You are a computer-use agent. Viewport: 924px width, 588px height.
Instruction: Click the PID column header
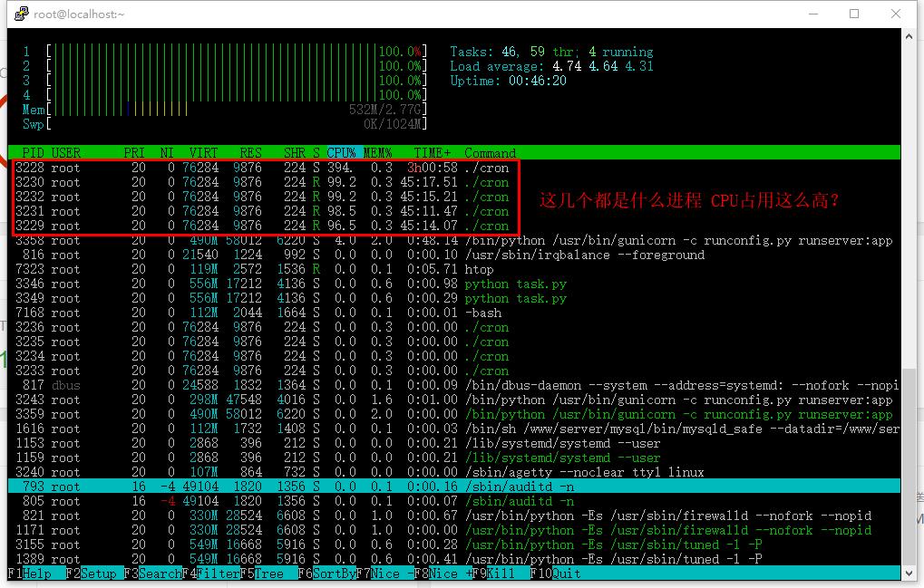(33, 153)
